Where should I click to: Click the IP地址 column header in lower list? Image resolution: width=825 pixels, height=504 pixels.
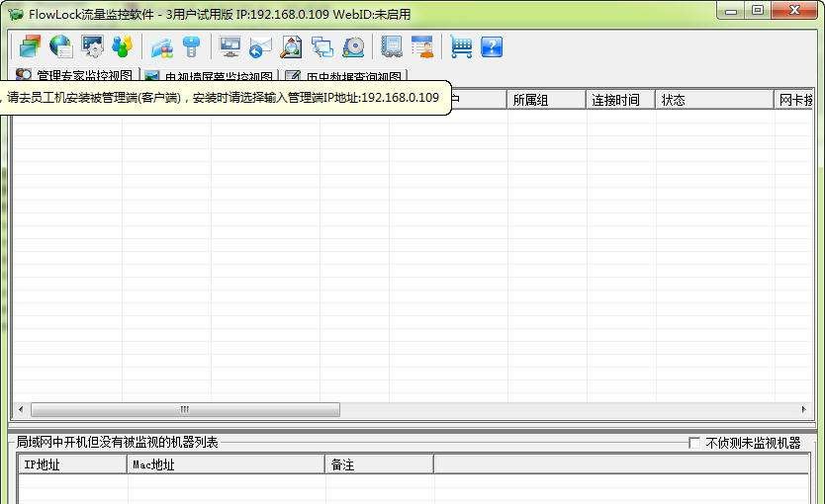[x=72, y=464]
